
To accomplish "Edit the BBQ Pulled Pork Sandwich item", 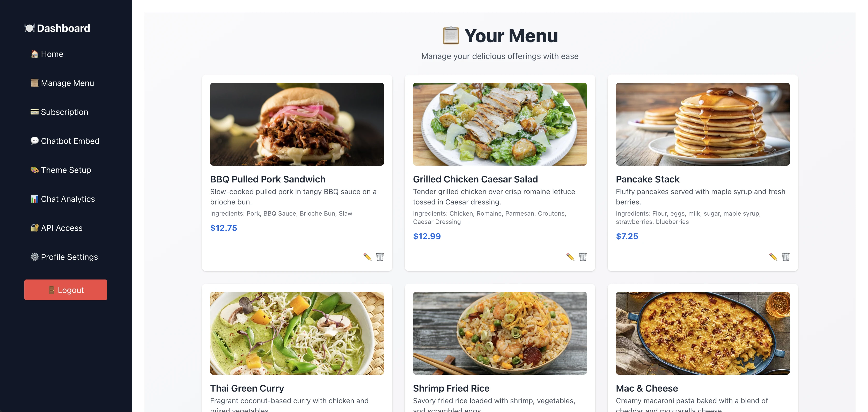I will 367,257.
